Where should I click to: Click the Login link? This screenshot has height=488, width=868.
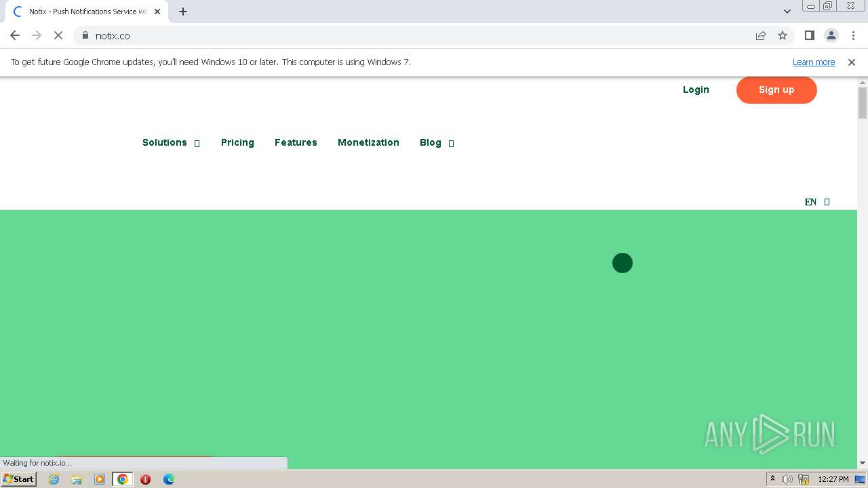(x=696, y=89)
